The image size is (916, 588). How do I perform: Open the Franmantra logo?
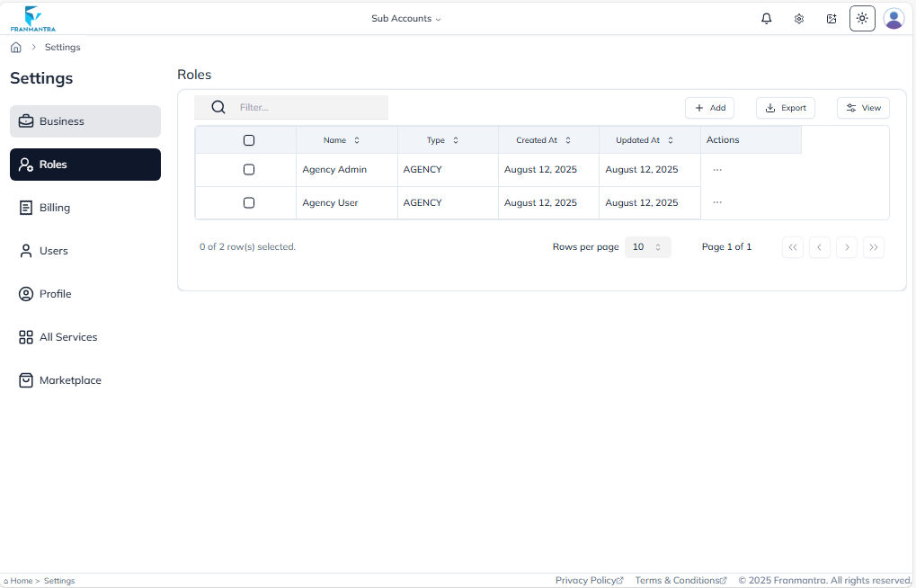(x=31, y=18)
